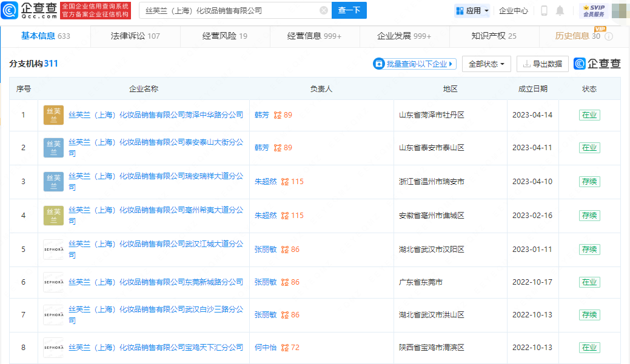The image size is (630, 364).
Task: Click the 查一下 search button
Action: (349, 10)
